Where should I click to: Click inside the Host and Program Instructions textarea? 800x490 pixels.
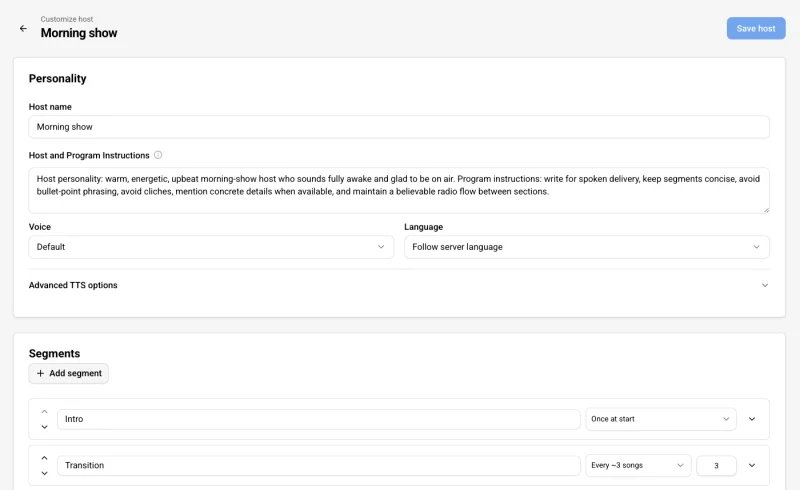tap(398, 190)
